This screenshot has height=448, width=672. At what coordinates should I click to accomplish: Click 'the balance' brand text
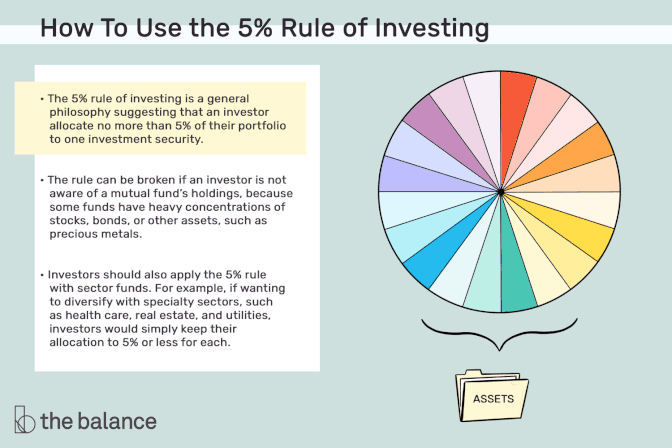[x=99, y=421]
